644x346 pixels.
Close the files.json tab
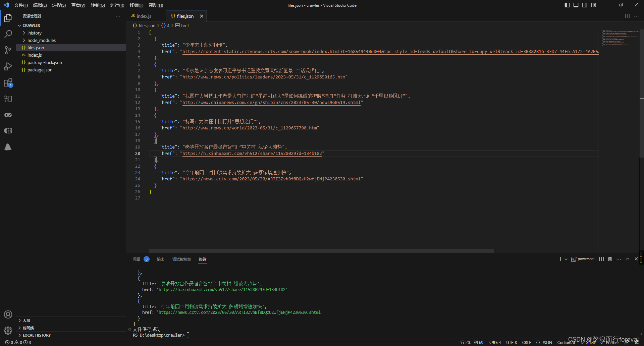click(202, 16)
